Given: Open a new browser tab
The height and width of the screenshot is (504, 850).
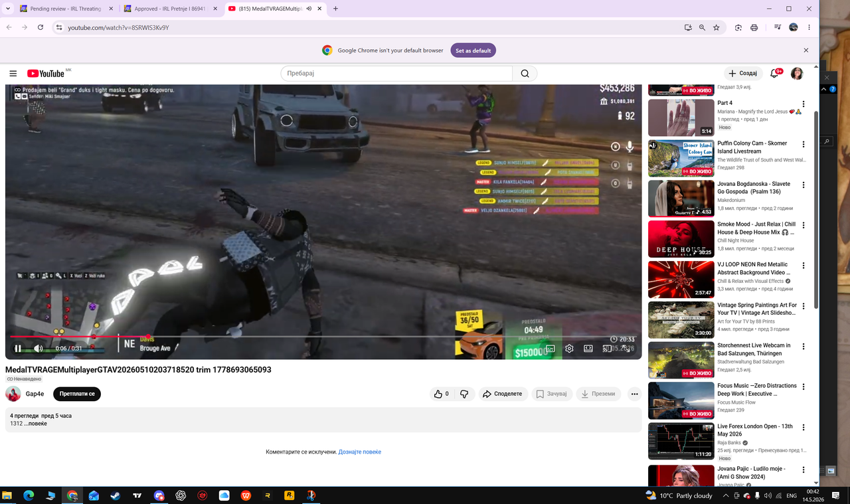Looking at the screenshot, I should pyautogui.click(x=335, y=9).
